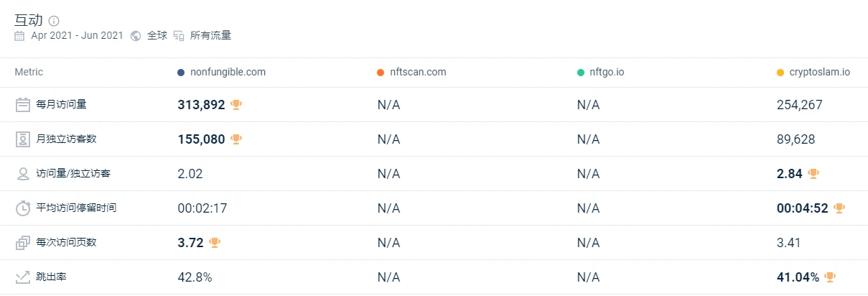Click the Metric column header

click(x=29, y=72)
